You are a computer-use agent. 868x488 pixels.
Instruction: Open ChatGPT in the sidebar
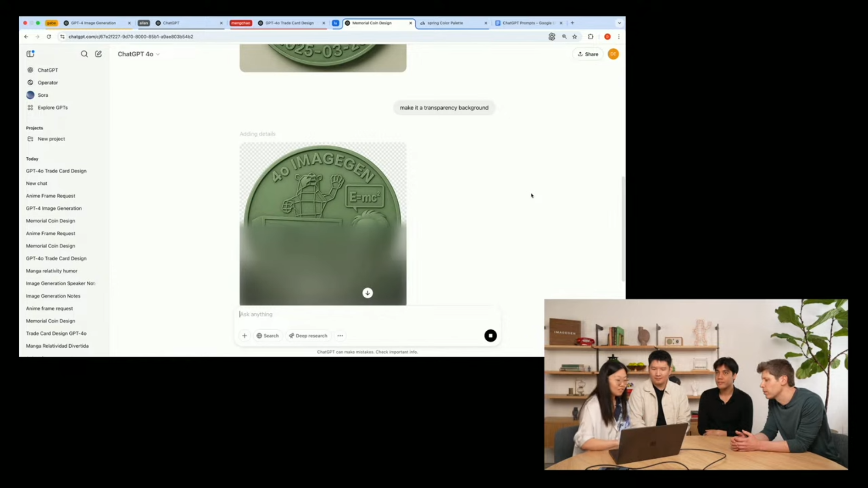coord(48,70)
